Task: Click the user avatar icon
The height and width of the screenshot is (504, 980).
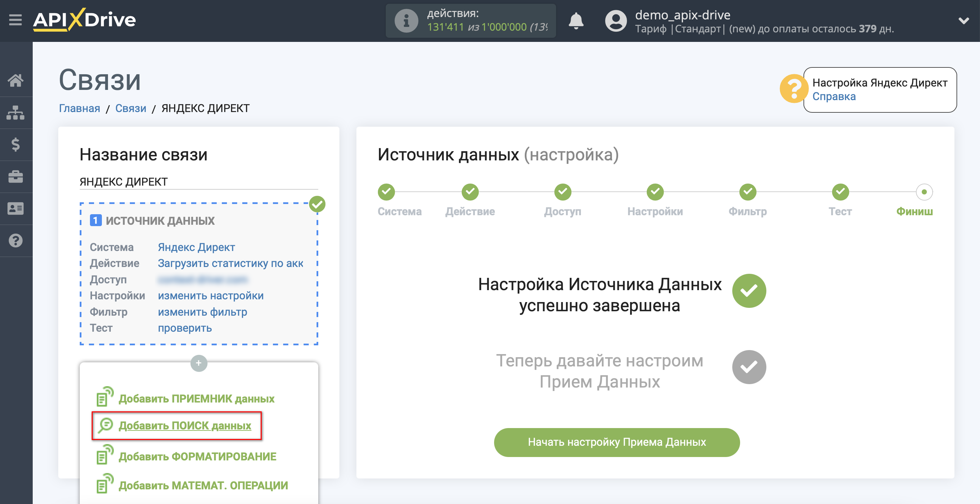Action: (615, 20)
